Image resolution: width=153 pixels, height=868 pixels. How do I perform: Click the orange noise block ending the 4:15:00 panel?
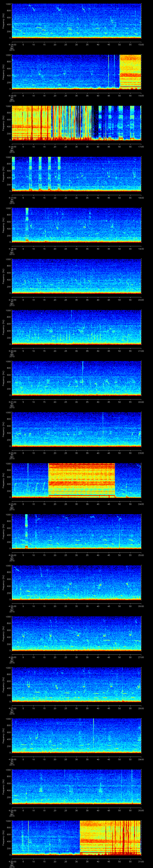coord(130,72)
